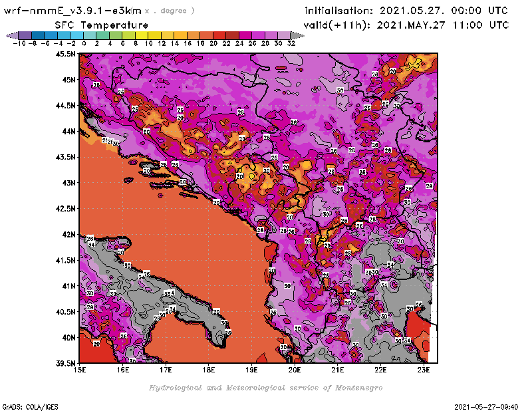Click the model title wrf-nmmE_v3.9.1-e3km
This screenshot has height=411, width=532.
(x=72, y=11)
